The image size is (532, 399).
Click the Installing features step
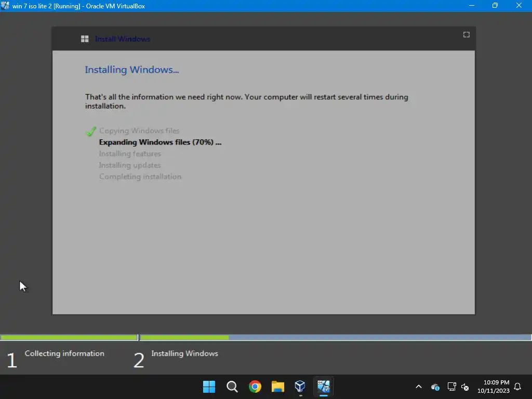130,154
